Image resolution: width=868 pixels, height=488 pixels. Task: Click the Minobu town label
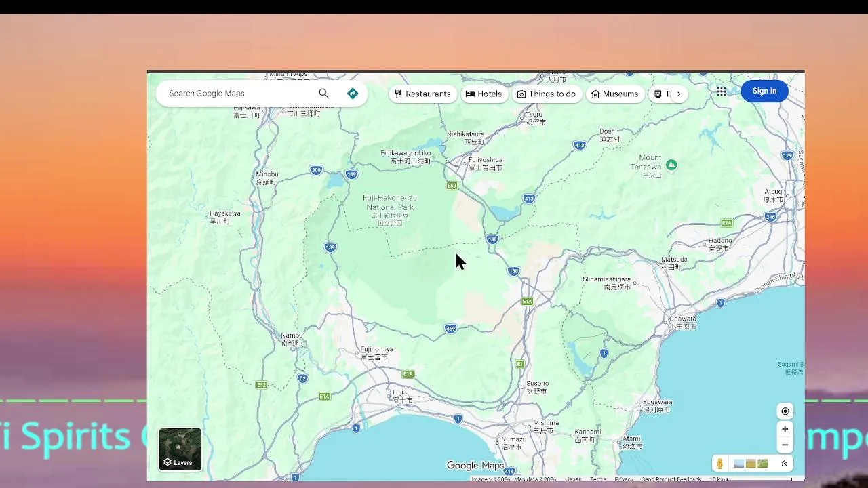267,178
